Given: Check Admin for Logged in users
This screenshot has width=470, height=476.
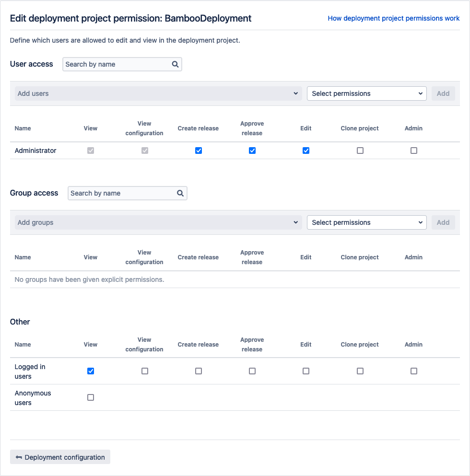Looking at the screenshot, I should tap(414, 371).
